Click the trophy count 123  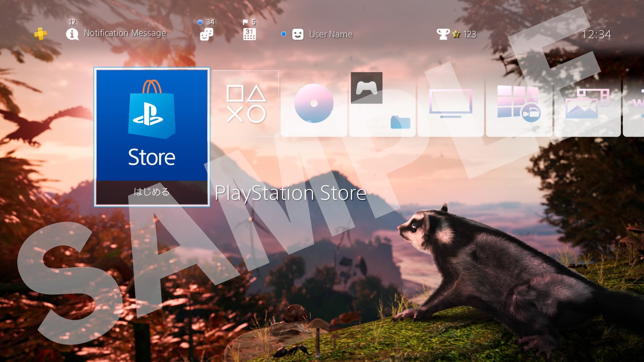tap(470, 34)
